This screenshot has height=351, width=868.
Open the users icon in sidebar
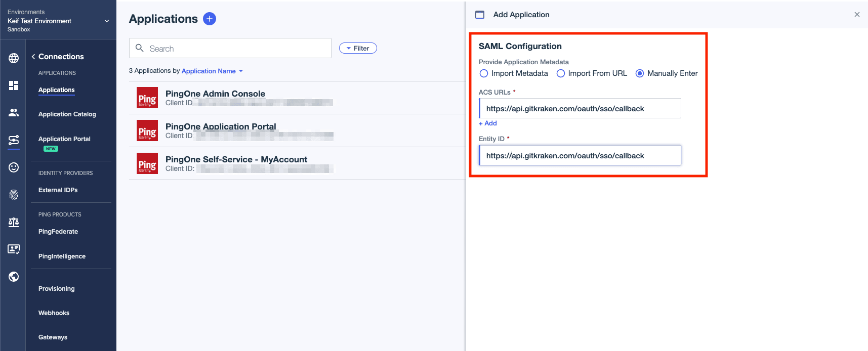pyautogui.click(x=14, y=113)
